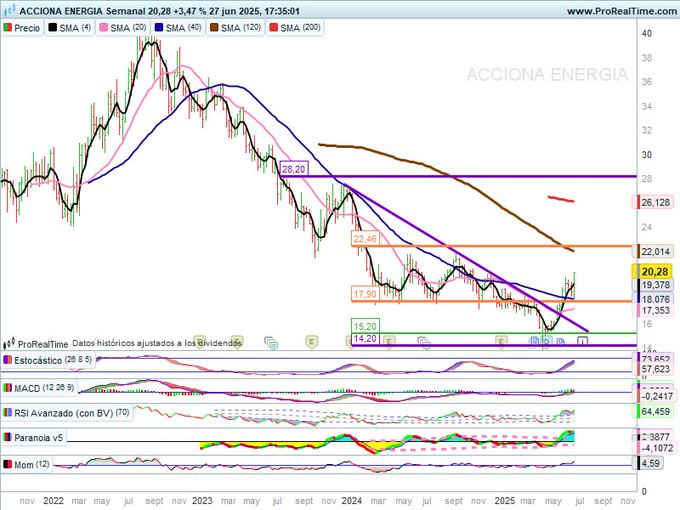680x510 pixels.
Task: Click the dividend event marker near sept 2023
Action: tap(311, 342)
